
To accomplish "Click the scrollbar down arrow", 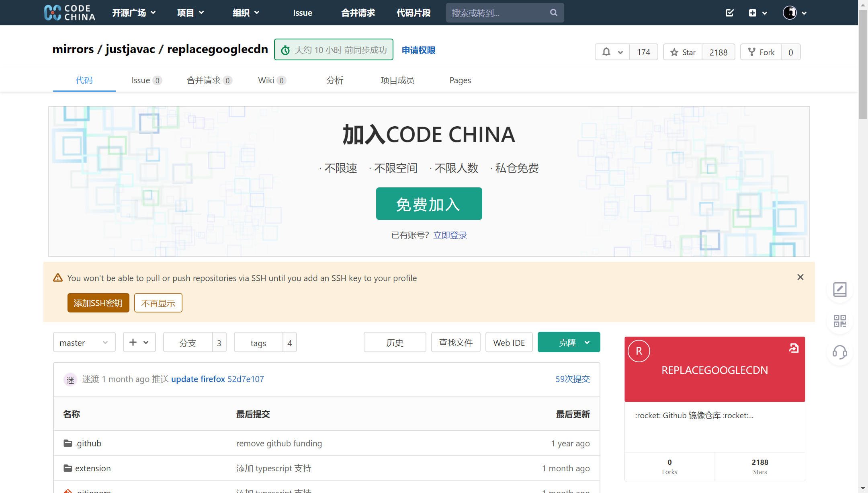I will pos(863,488).
